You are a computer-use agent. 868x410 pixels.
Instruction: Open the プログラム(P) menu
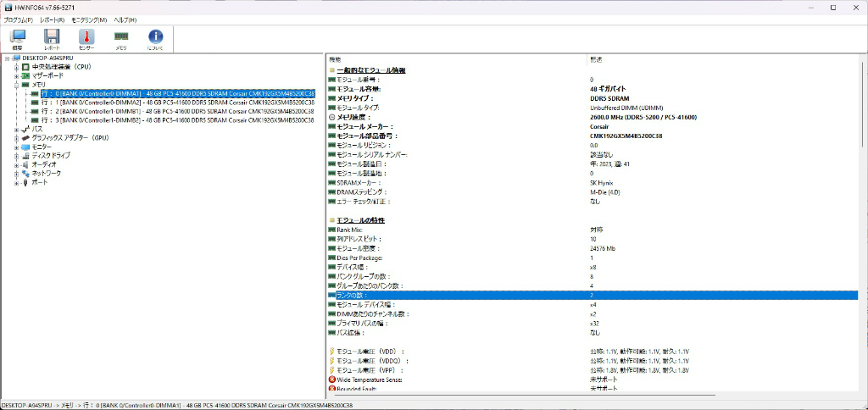[x=19, y=20]
